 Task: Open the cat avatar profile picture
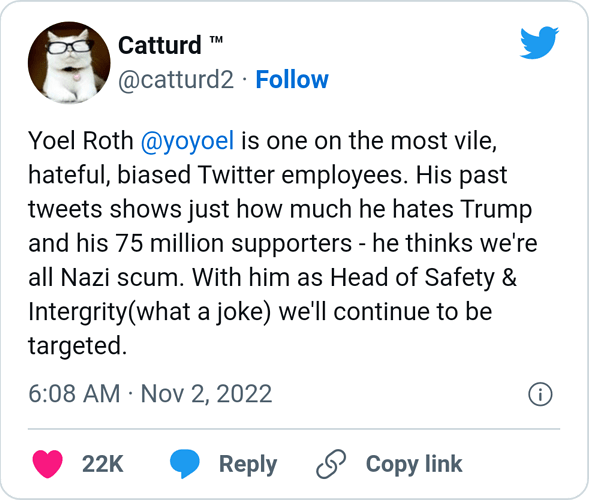69,62
